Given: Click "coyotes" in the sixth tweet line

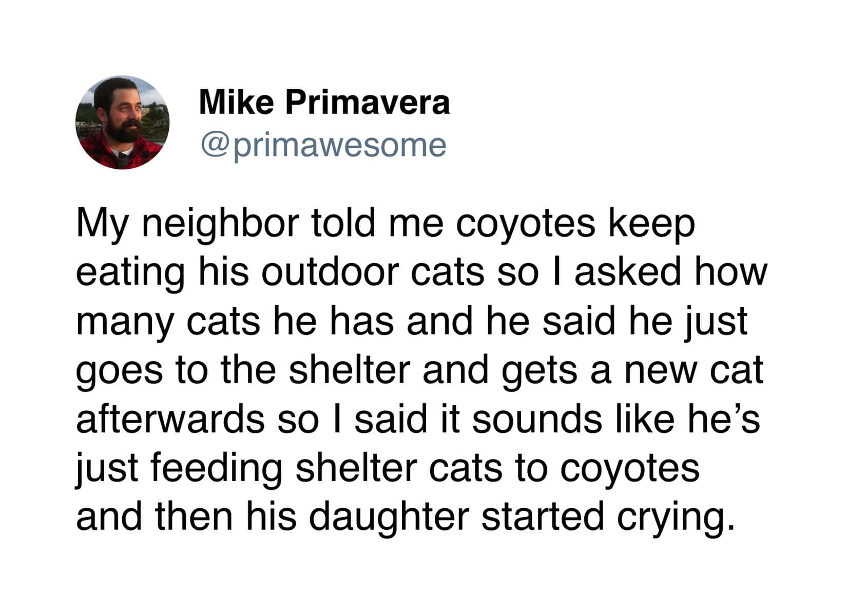Looking at the screenshot, I should coord(629,468).
